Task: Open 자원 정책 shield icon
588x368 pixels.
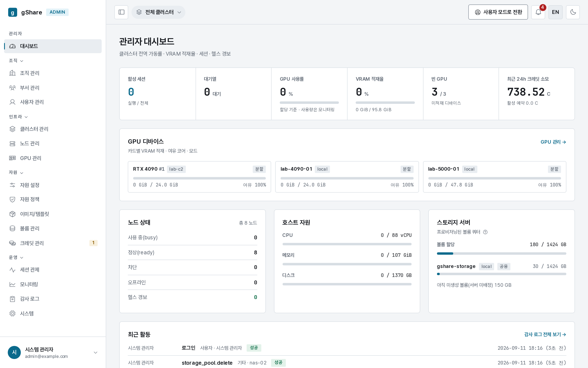Action: pos(13,199)
